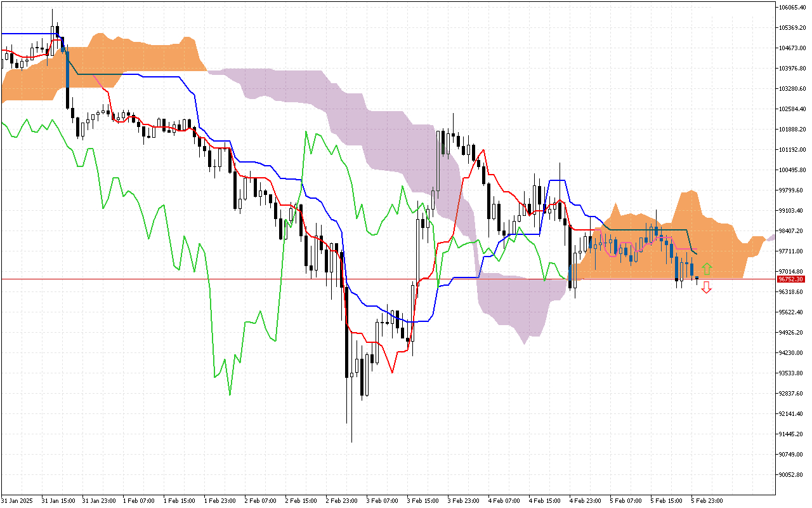
Task: Click the 101888.20 price axis label
Action: coord(793,130)
